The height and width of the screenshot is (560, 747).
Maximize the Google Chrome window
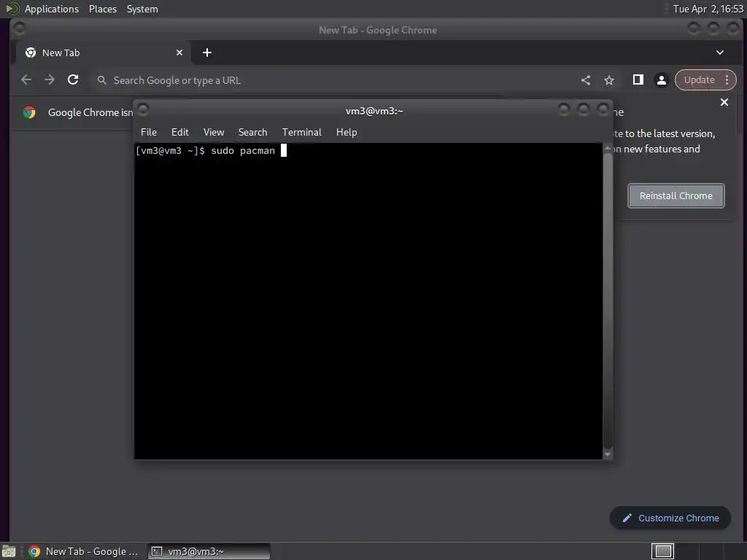(x=713, y=28)
